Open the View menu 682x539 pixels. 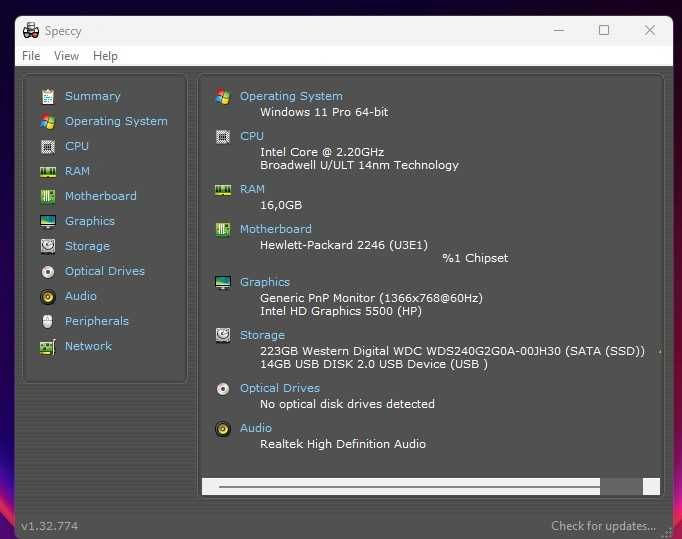coord(67,56)
